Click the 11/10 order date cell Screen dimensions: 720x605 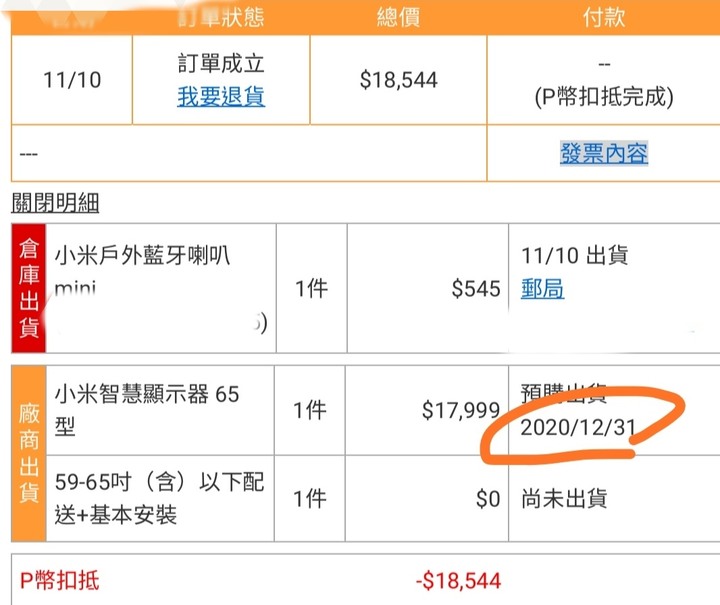[x=72, y=80]
